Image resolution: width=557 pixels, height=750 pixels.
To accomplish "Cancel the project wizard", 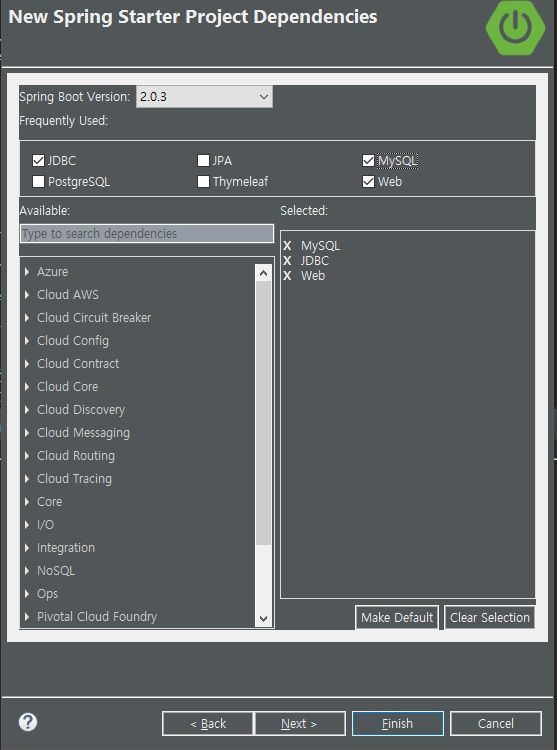I will 496,724.
